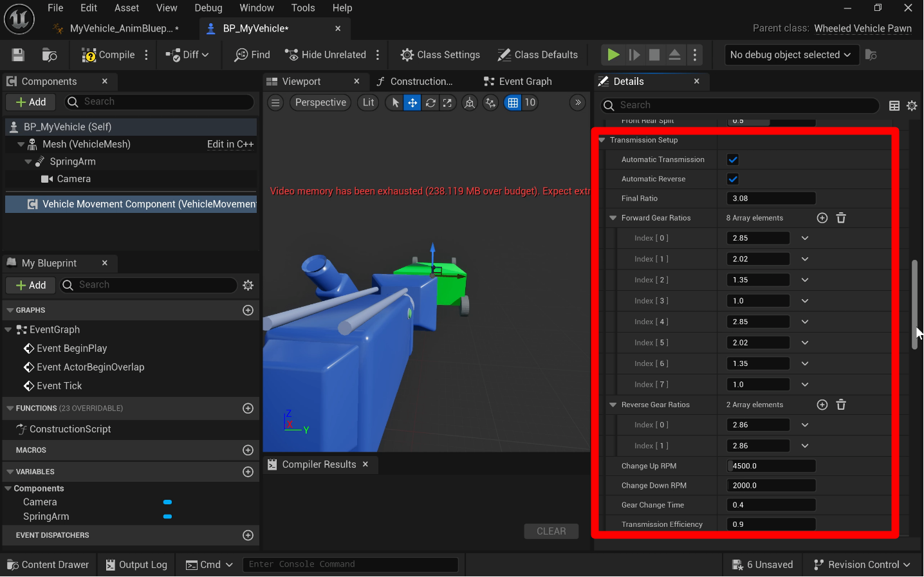Add new variable with plus icon
Viewport: 924px width, 577px height.
tap(248, 472)
